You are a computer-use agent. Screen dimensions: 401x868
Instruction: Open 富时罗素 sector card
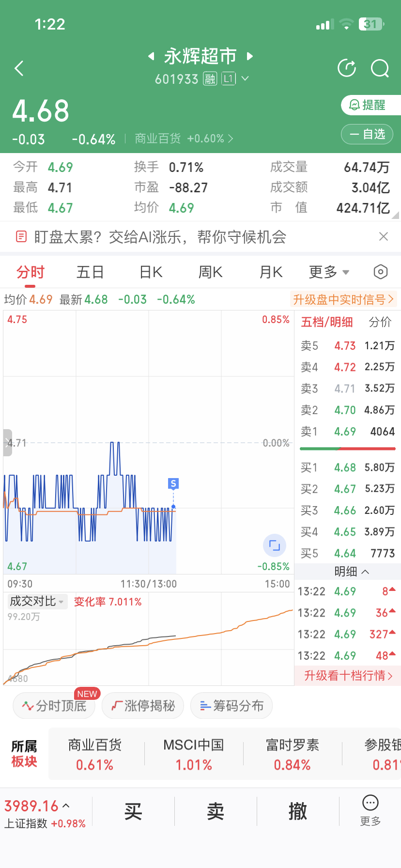coord(293,755)
